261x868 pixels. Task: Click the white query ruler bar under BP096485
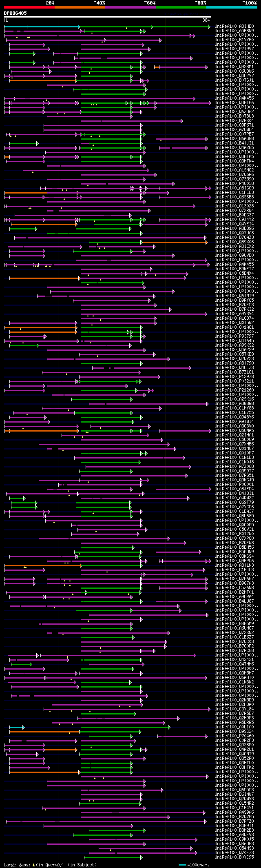tap(108, 17)
